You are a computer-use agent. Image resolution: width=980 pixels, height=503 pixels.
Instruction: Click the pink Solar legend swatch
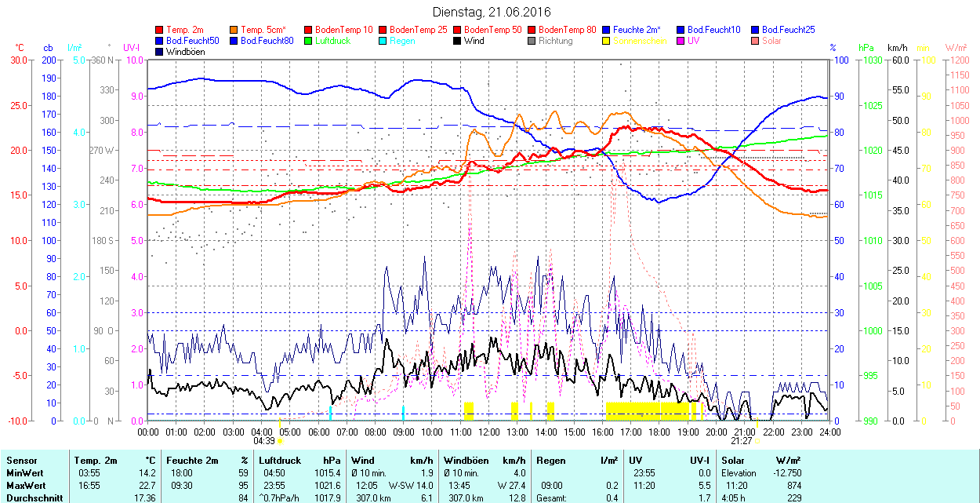[755, 41]
